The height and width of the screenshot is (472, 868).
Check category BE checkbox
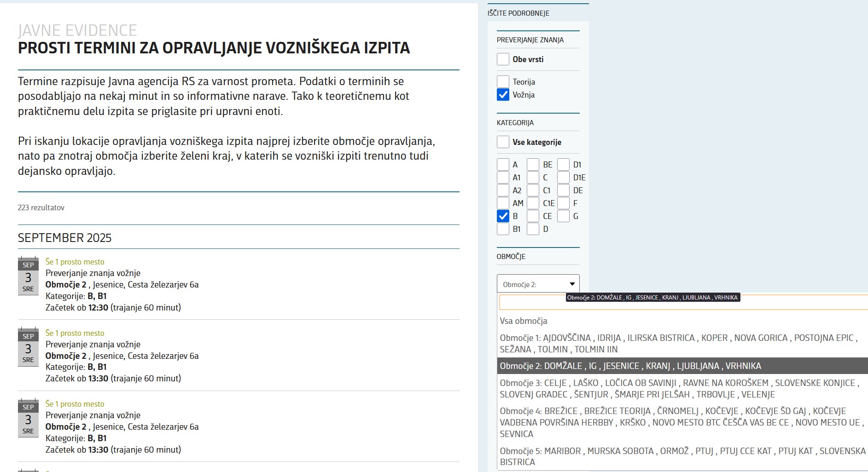pos(533,165)
